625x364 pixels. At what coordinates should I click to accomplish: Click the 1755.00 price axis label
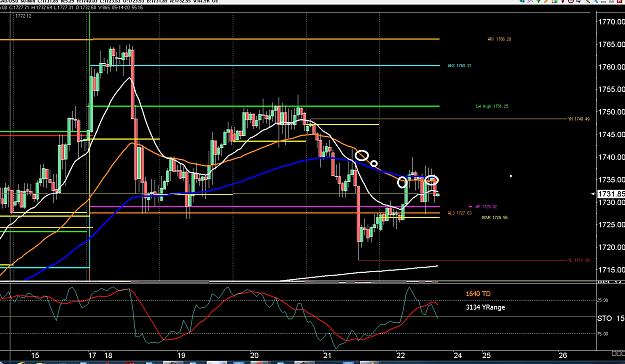point(611,89)
